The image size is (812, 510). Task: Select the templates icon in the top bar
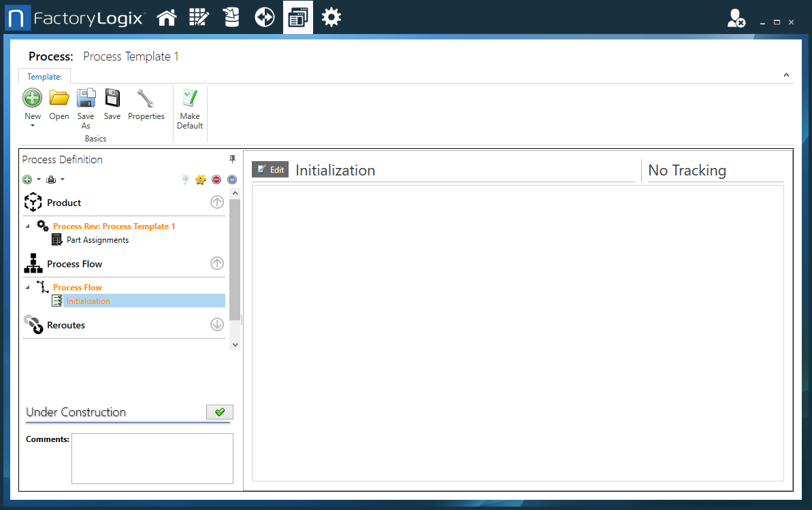pos(298,16)
